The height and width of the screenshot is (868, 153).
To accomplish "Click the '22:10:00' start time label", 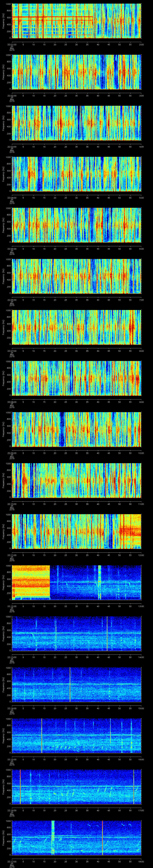I will (12, 504).
